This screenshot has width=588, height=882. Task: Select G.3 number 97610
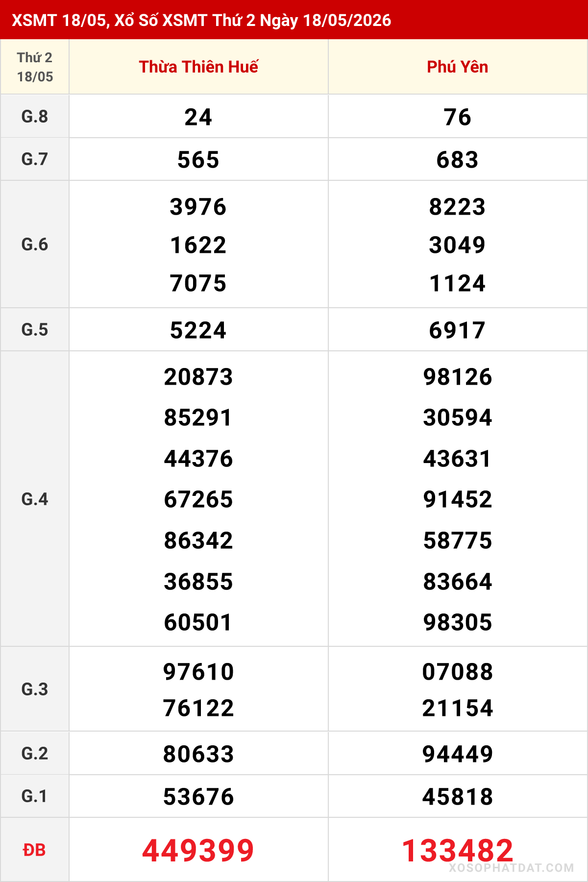pyautogui.click(x=198, y=671)
